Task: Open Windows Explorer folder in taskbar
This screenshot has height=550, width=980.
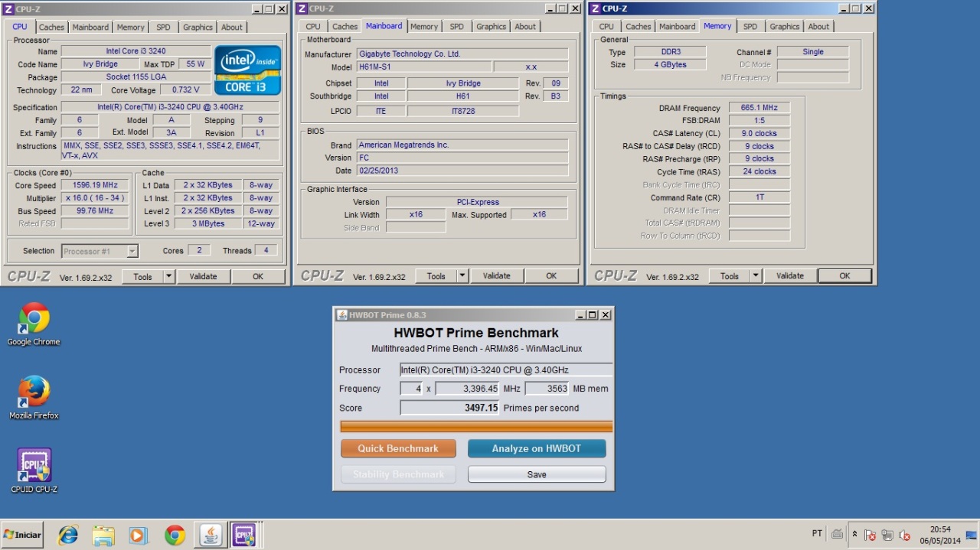Action: [x=103, y=535]
